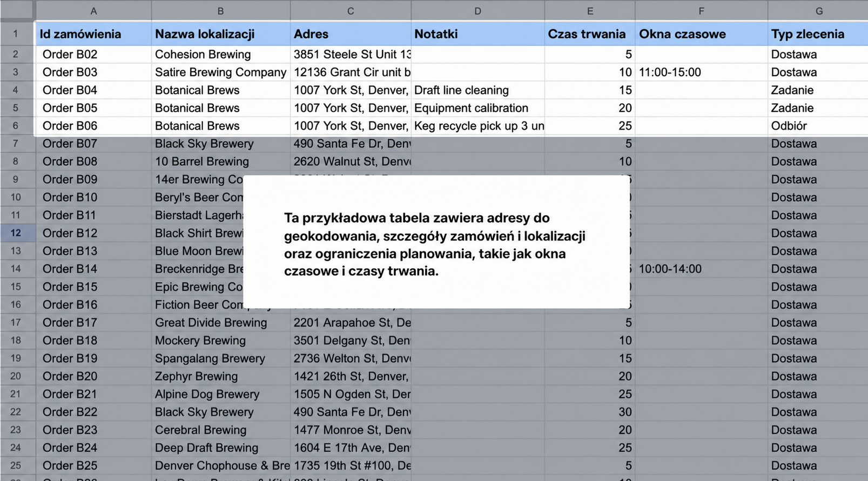Viewport: 868px width, 481px height.
Task: Select the "Zadanie" cell in row 4
Action: 818,90
